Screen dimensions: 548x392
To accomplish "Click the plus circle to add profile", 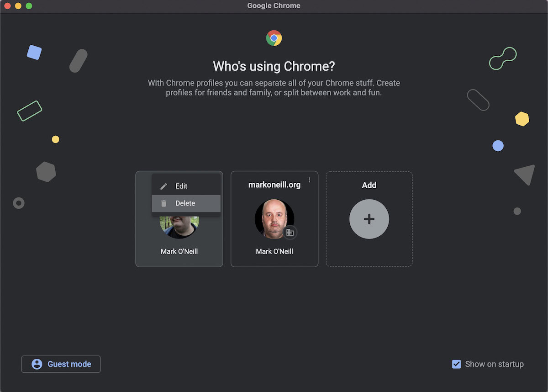I will click(x=369, y=219).
